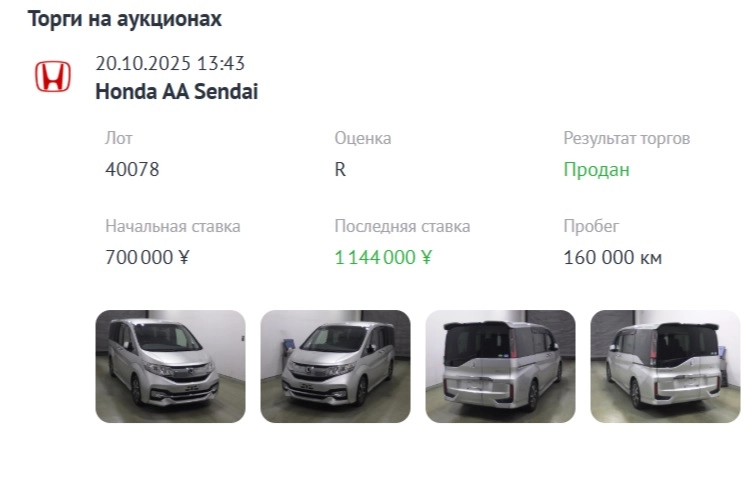Open the third thumbnail showing the rear

[500, 366]
